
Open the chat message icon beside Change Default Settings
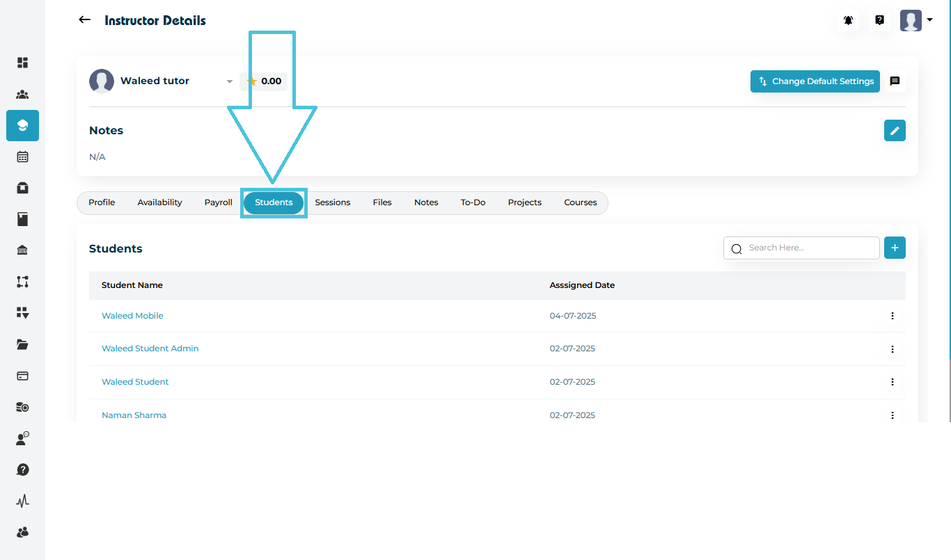[895, 81]
